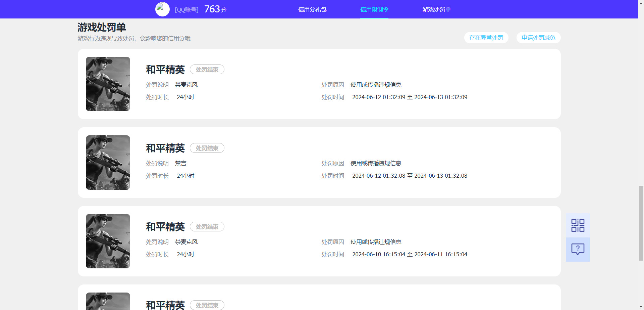Viewport: 644px width, 310px height.
Task: Click 和平精英 title of 01:32:09 penalty
Action: coord(165,70)
